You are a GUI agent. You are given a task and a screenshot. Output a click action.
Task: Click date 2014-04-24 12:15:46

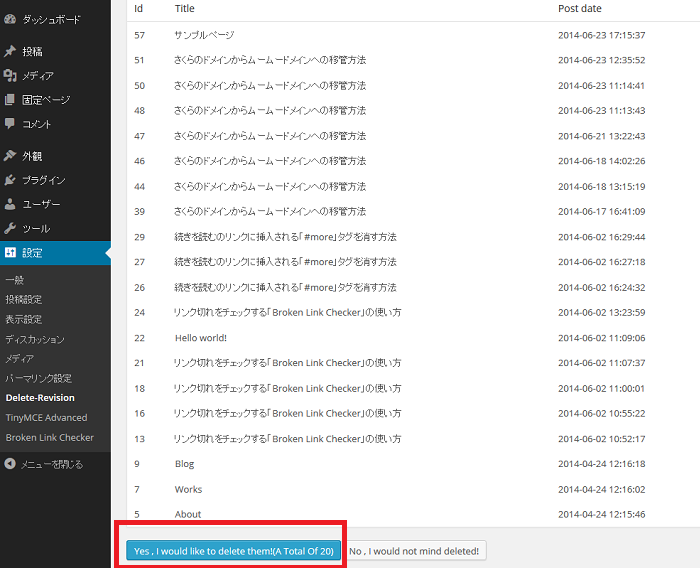click(601, 514)
